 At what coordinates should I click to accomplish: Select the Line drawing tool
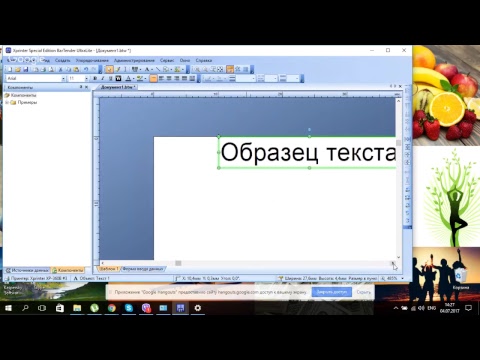(158, 69)
